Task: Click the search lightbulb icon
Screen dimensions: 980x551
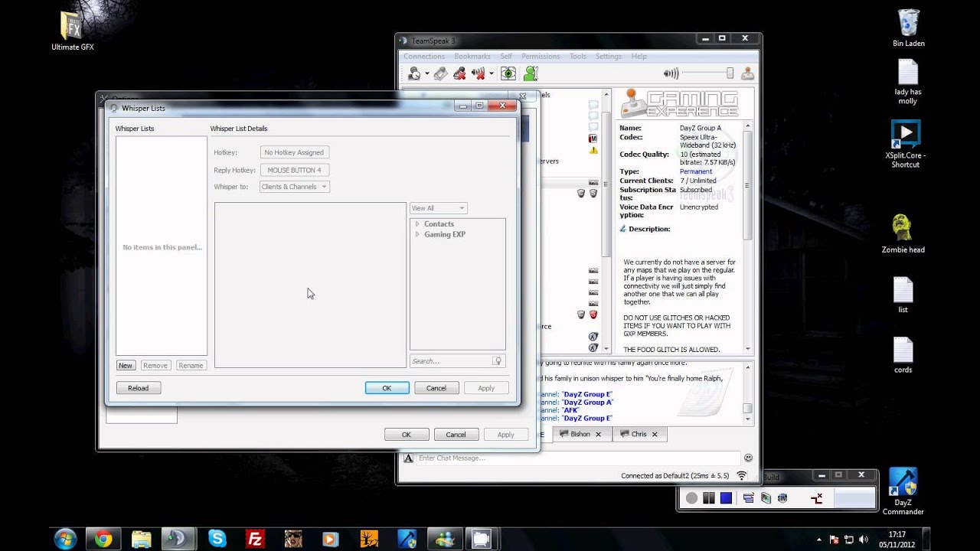Action: point(498,361)
